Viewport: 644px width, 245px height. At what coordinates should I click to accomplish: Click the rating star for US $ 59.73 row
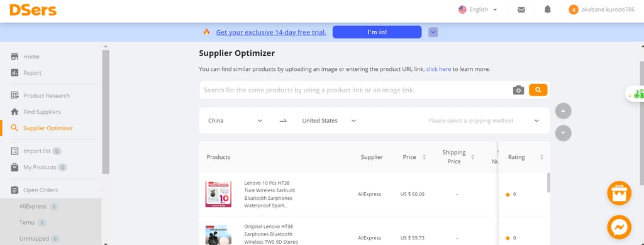508,238
